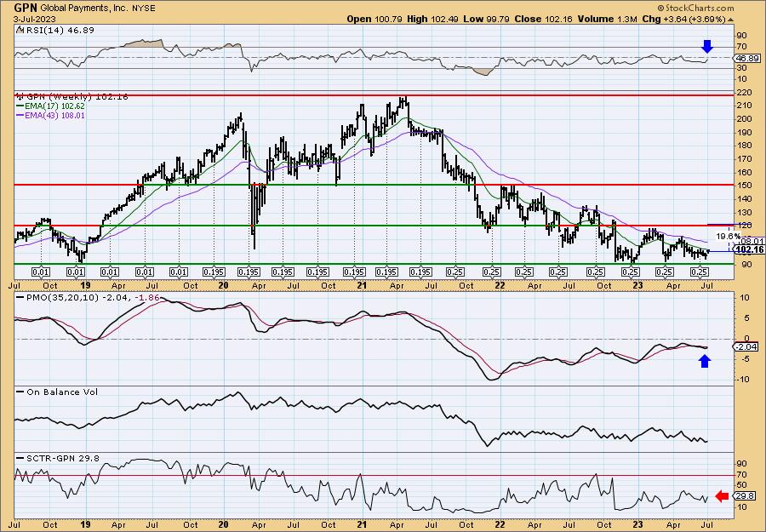Click the 102.16 current price tag on right axis
766x532 pixels.
pos(749,249)
